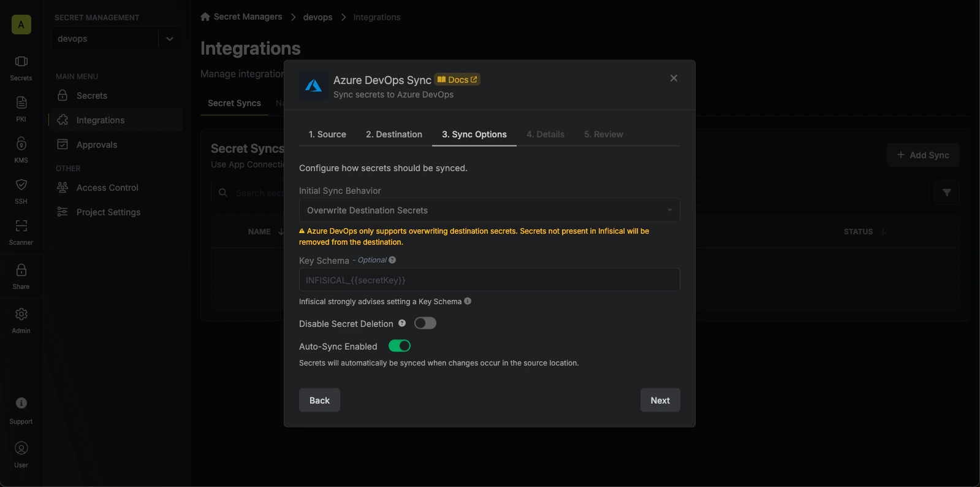The image size is (980, 487).
Task: Click the Add Sync button
Action: coord(923,155)
